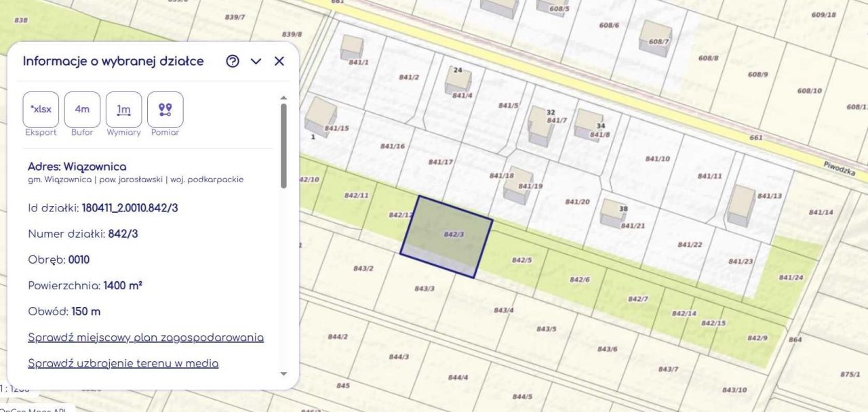Click the parcel Id value 180411_2.0010.842/3

[x=130, y=208]
